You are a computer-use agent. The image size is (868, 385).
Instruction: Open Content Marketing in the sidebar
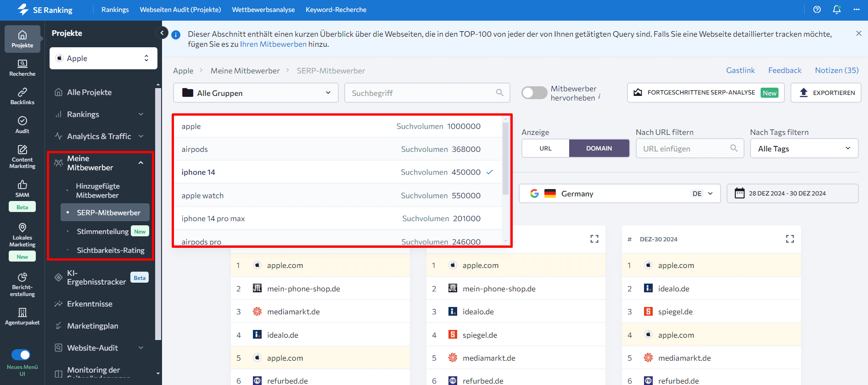tap(22, 156)
